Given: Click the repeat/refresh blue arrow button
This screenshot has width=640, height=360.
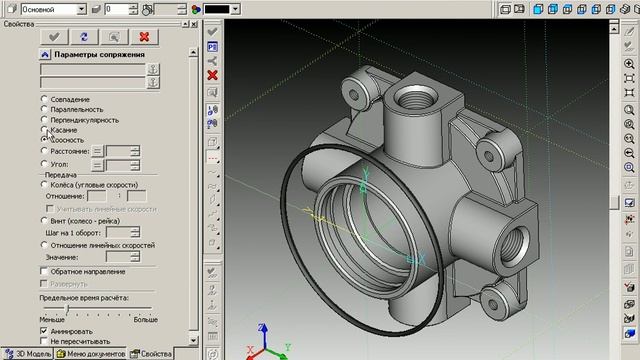Looking at the screenshot, I should pos(84,37).
